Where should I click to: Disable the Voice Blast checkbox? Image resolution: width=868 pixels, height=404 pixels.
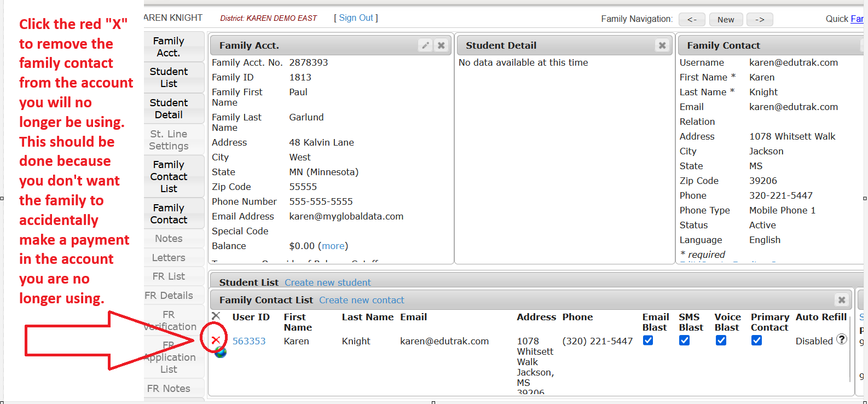point(721,340)
